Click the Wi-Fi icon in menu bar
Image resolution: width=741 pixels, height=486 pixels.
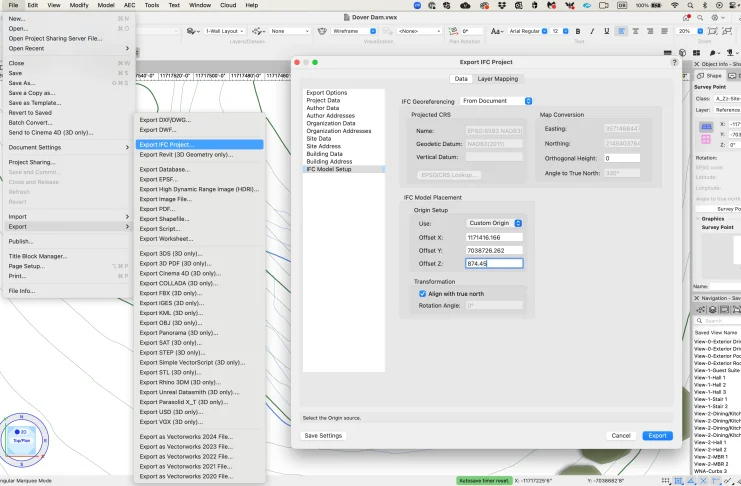pos(675,5)
